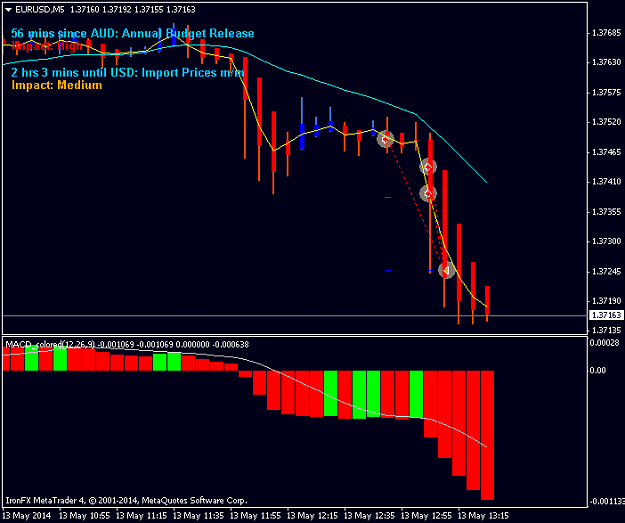Click the small red stop-level dash marker
Screen dimensions: 625x523
pyautogui.click(x=388, y=197)
